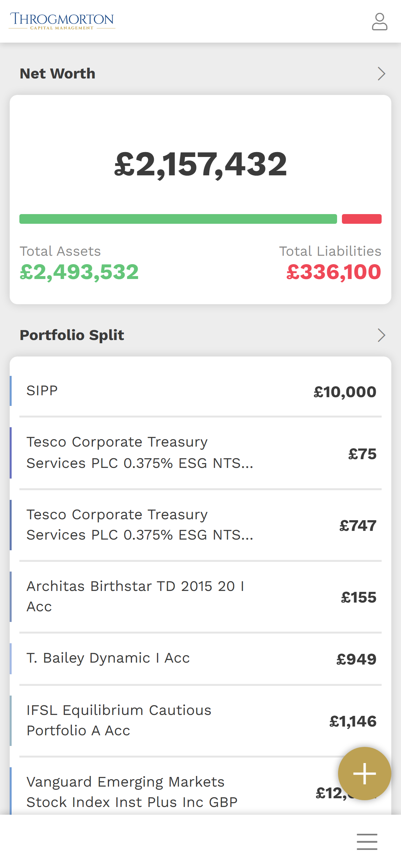
Task: Select Tesco Corporate Treasury £75 row
Action: (x=200, y=453)
